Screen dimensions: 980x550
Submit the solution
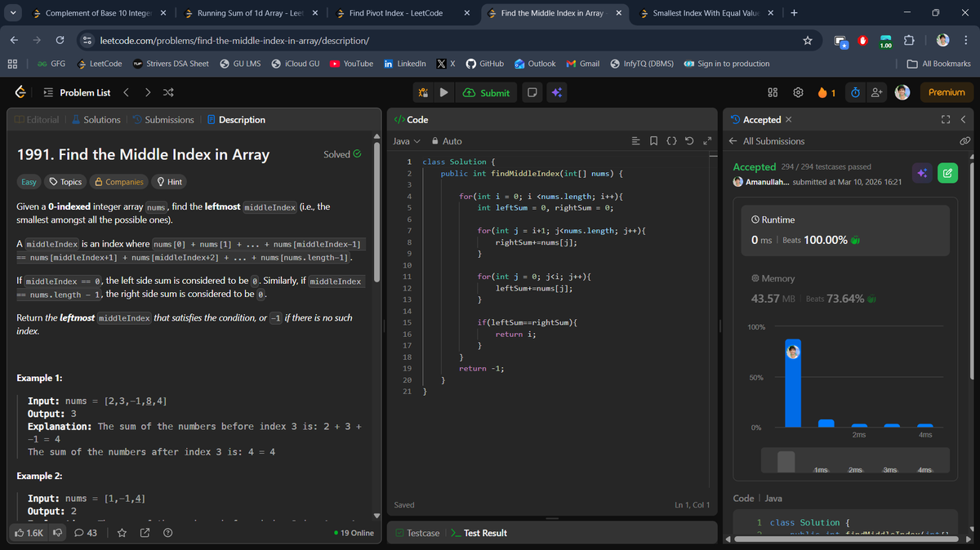[486, 92]
